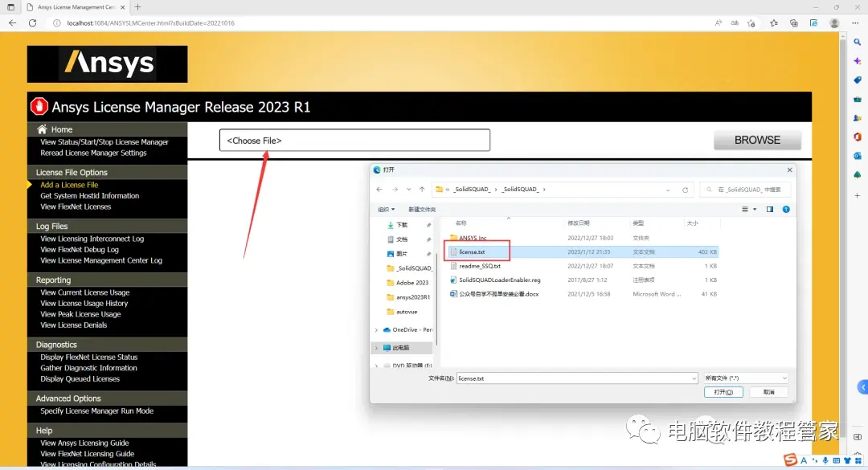
Task: Click 新建文件夹 new folder button
Action: pyautogui.click(x=422, y=209)
